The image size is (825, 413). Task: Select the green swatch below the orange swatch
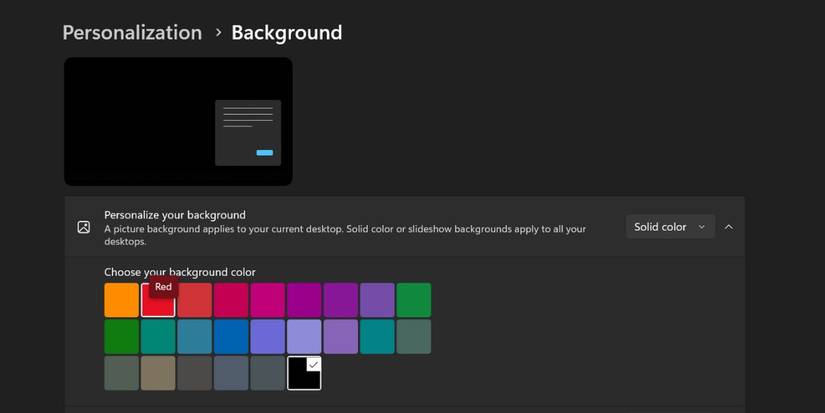pyautogui.click(x=122, y=337)
